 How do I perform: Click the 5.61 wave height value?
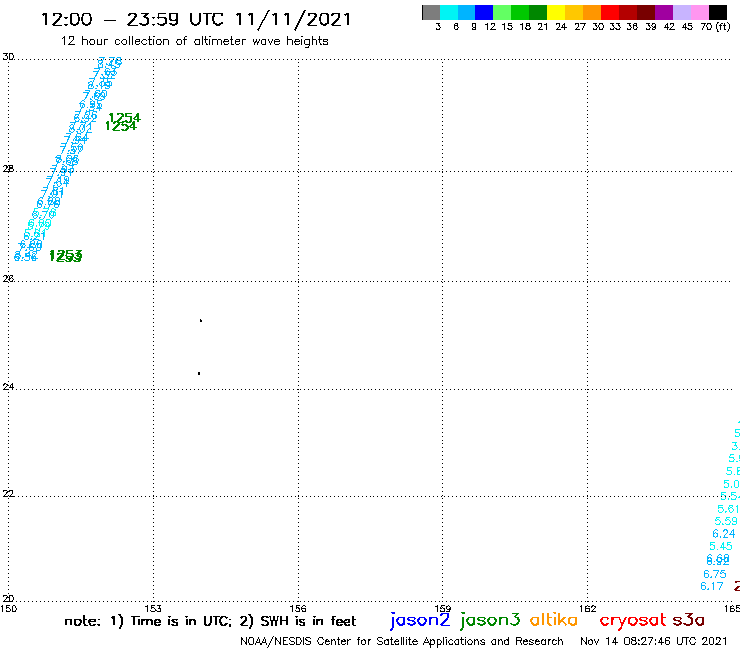click(728, 509)
